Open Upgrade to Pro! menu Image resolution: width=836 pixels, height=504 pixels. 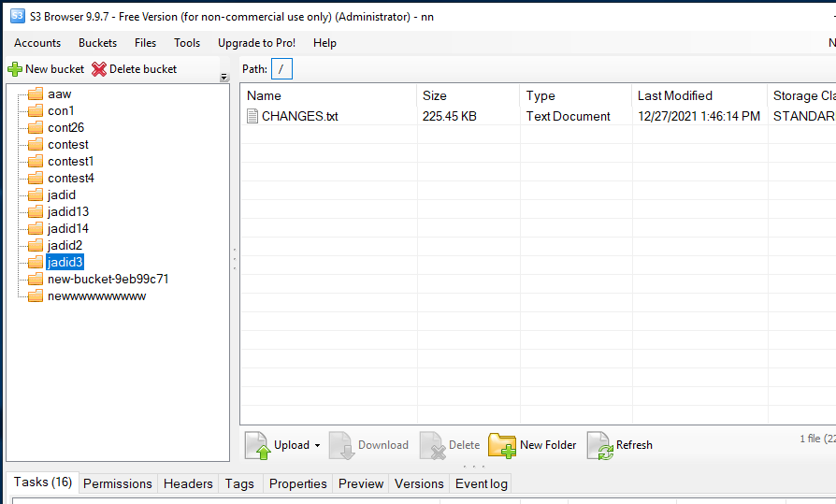click(256, 43)
